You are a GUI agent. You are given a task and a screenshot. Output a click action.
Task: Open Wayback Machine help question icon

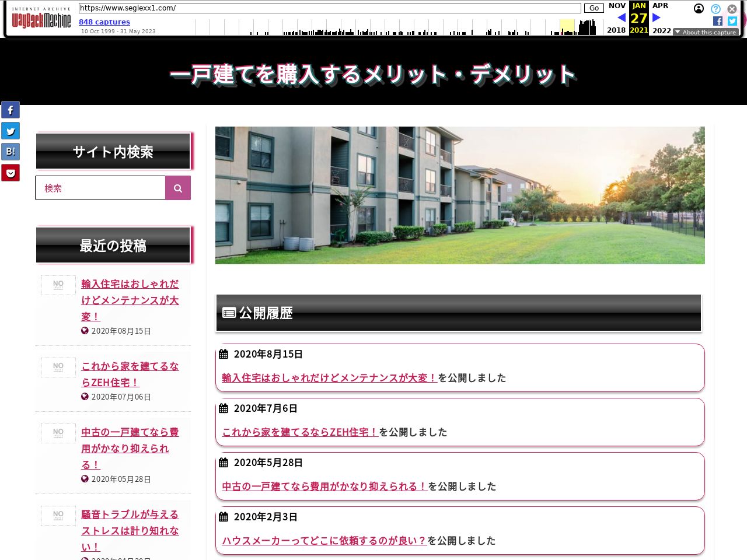pyautogui.click(x=715, y=9)
